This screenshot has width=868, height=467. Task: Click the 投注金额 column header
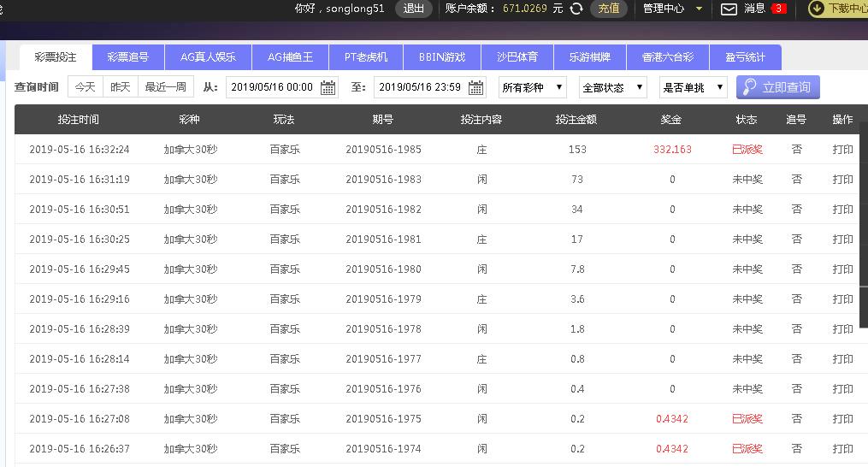(576, 119)
